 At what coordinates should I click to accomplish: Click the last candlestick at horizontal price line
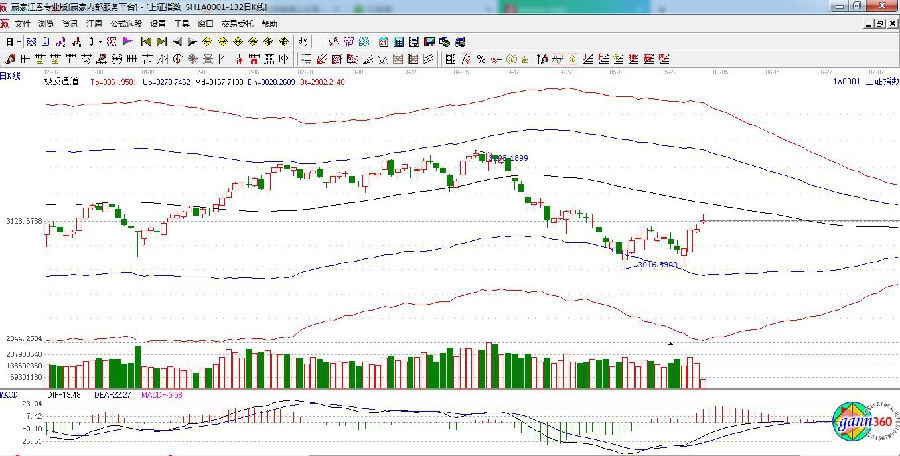[x=702, y=222]
